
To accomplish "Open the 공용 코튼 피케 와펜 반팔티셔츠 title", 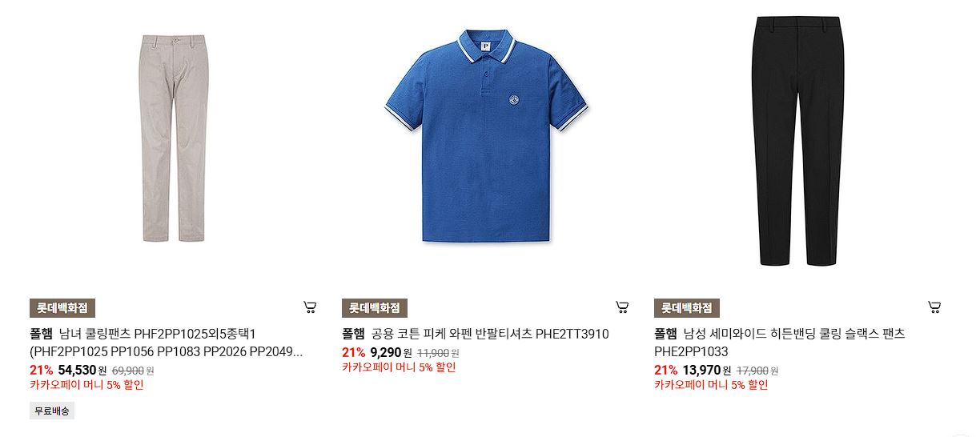I will [490, 334].
